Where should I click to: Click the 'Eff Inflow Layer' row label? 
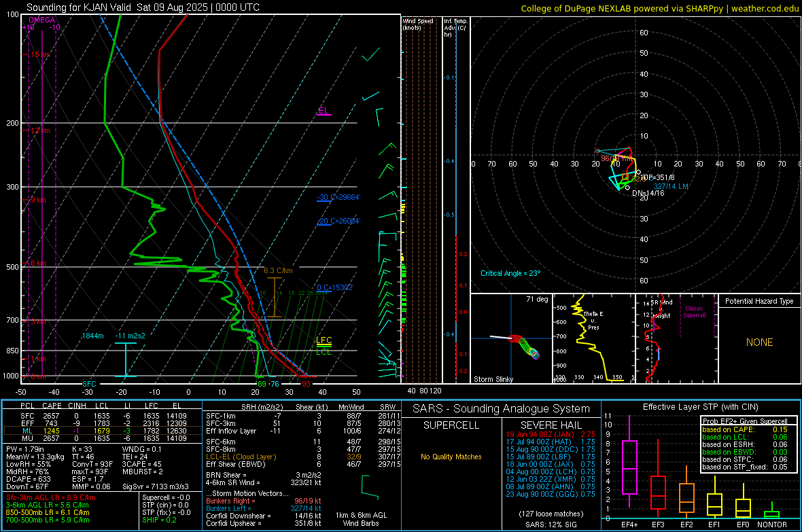230,431
